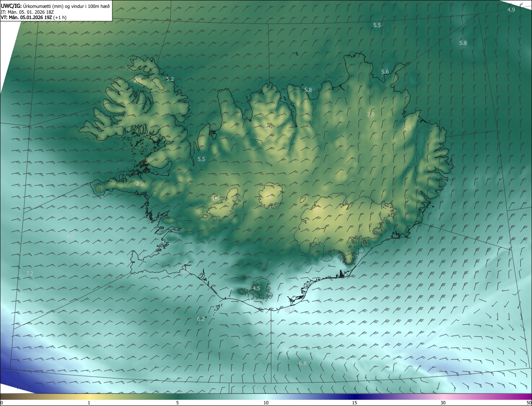Click the 8.4 value over the ocean
Image resolution: width=532 pixels, height=406 pixels.
(71, 236)
